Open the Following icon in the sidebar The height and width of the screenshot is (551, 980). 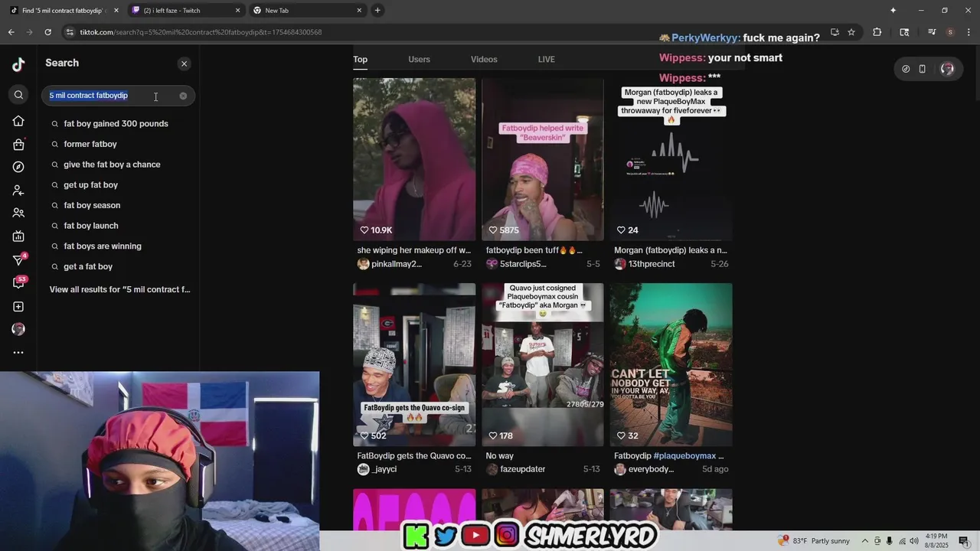pos(18,190)
